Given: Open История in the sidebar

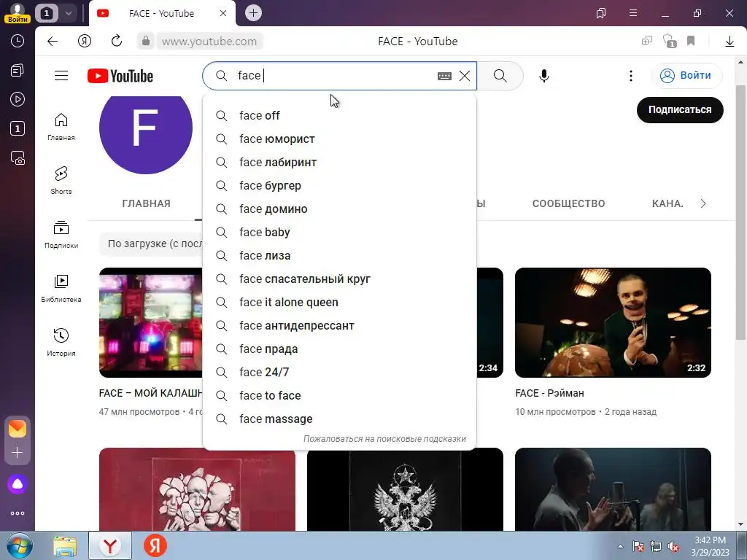Looking at the screenshot, I should tap(61, 343).
